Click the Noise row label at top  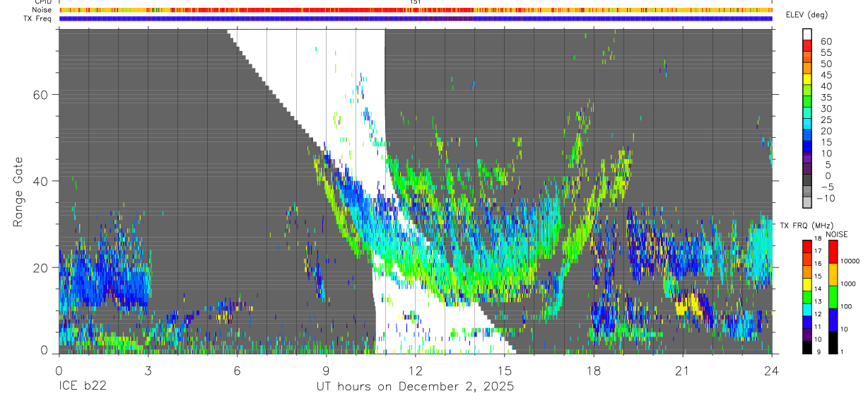pyautogui.click(x=42, y=10)
